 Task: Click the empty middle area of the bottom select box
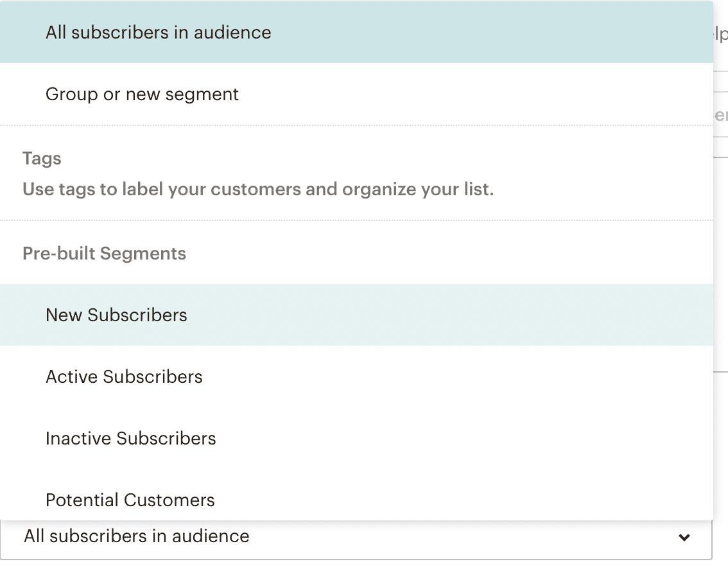coord(464,538)
